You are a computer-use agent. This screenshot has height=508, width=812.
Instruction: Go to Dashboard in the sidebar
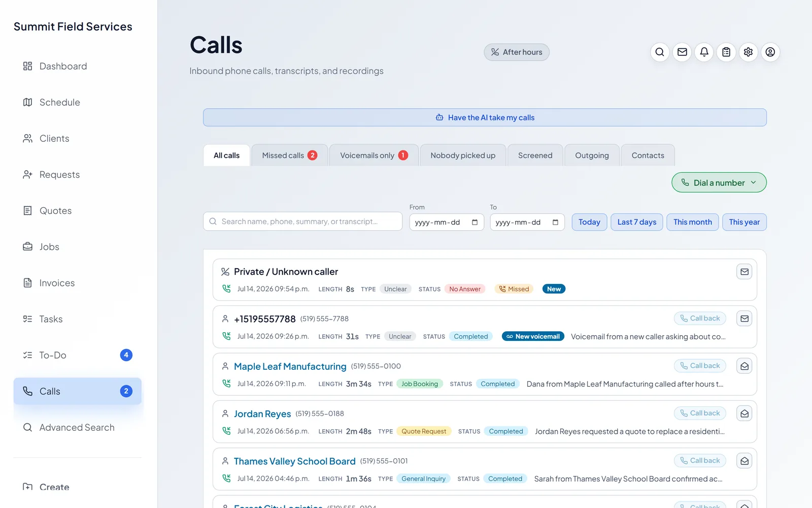(x=78, y=66)
